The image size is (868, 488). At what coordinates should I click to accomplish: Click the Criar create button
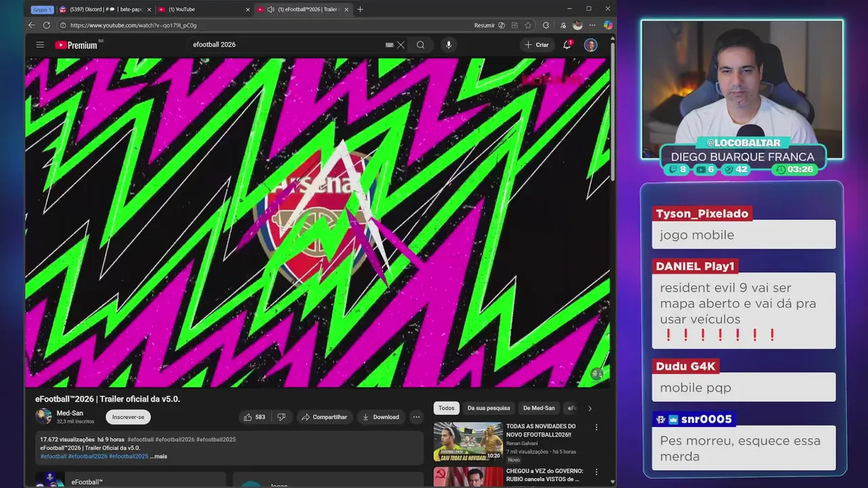[536, 45]
